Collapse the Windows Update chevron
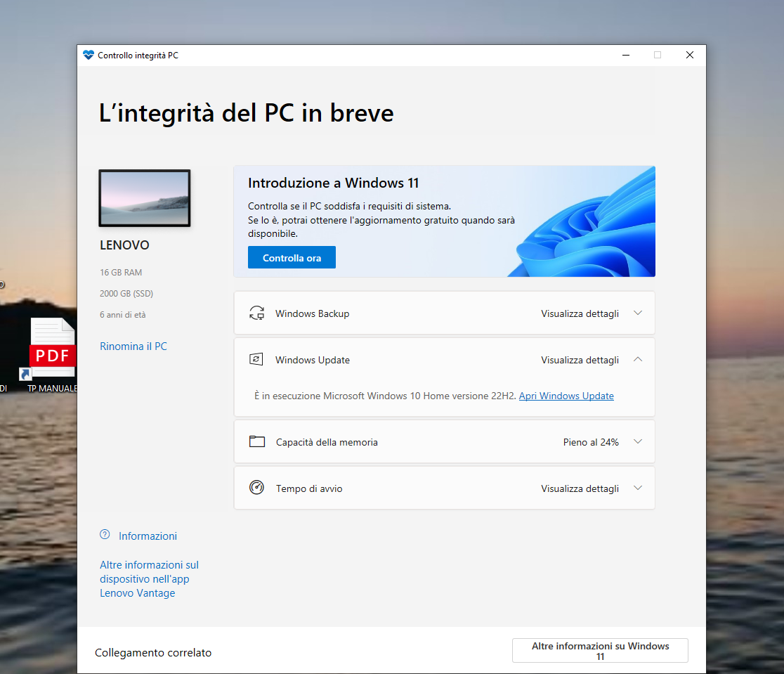784x674 pixels. coord(637,359)
